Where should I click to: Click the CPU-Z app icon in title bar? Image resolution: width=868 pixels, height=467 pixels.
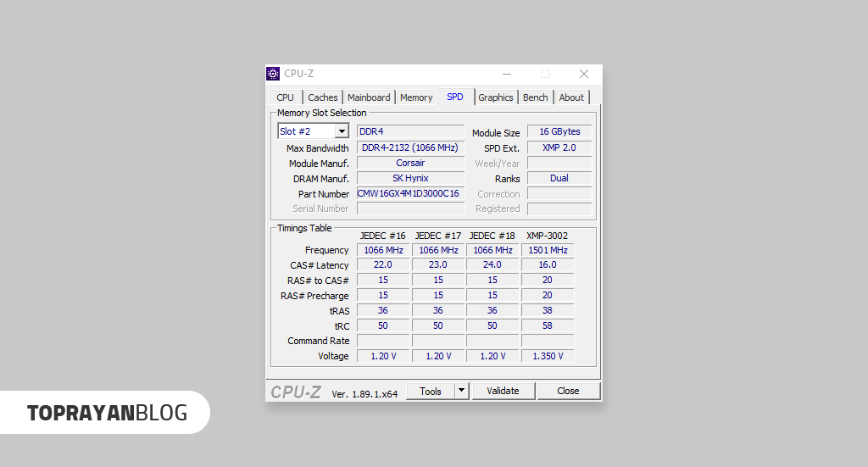tap(273, 74)
